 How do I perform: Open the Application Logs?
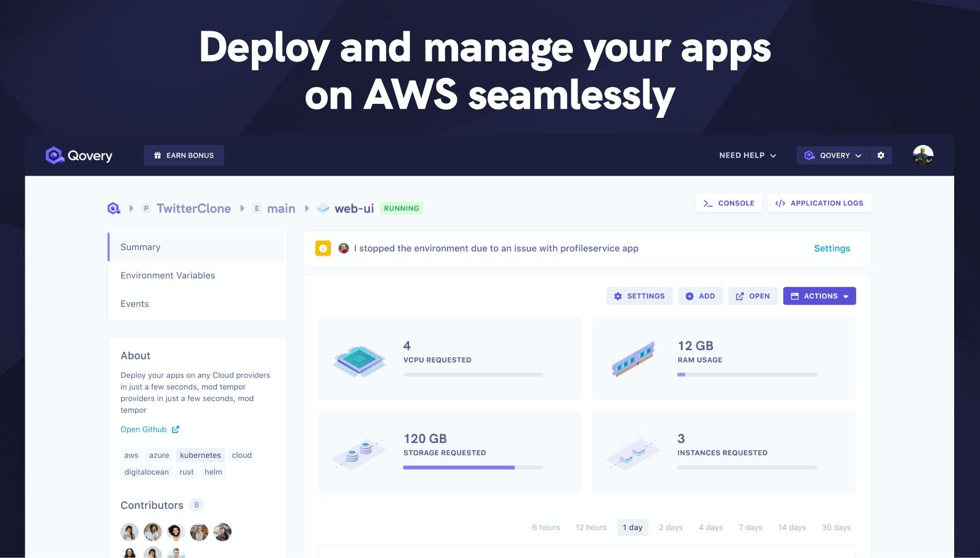click(819, 203)
